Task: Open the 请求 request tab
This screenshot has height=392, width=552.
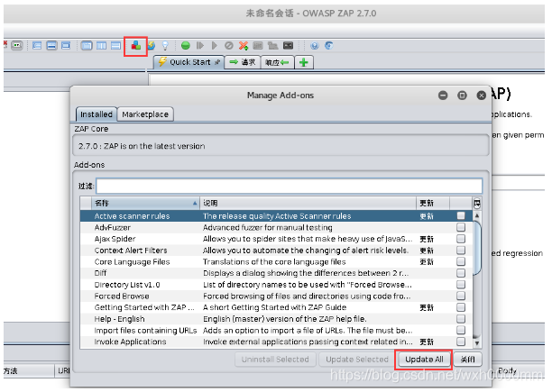Action: pos(243,62)
